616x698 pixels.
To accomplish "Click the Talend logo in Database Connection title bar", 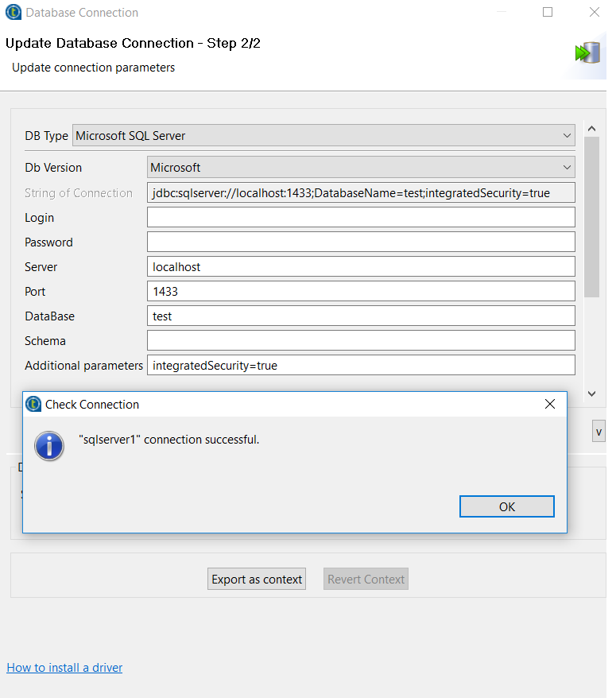I will tap(14, 13).
